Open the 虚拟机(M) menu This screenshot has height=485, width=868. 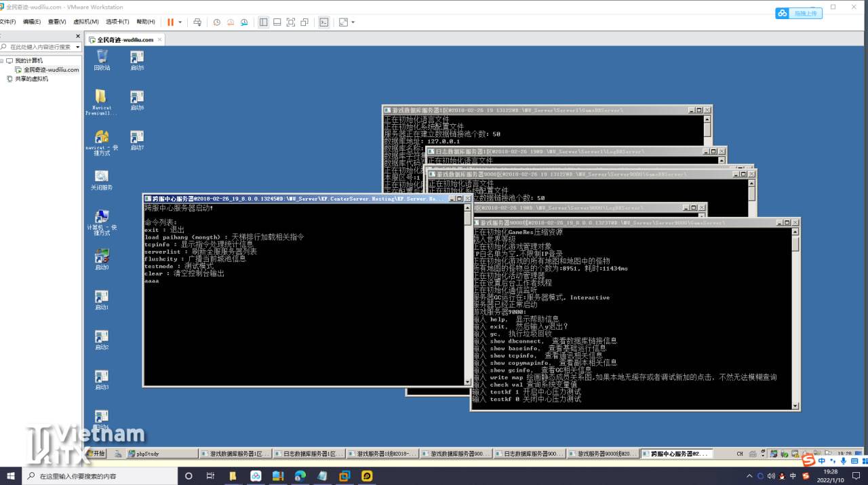tap(85, 22)
